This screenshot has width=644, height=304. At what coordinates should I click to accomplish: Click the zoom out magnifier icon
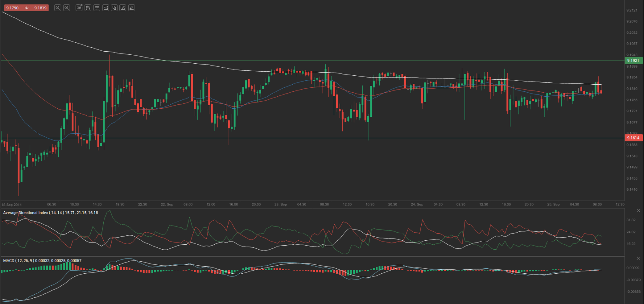pos(58,8)
